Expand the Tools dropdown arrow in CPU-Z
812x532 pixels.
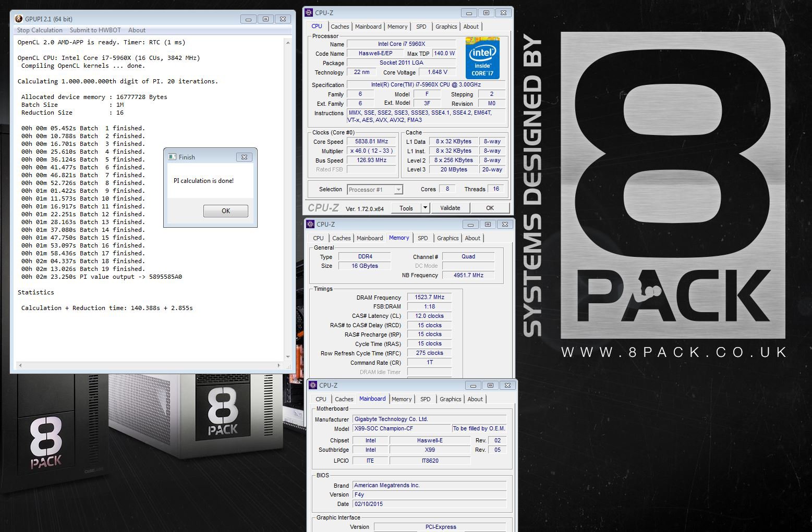[x=425, y=208]
